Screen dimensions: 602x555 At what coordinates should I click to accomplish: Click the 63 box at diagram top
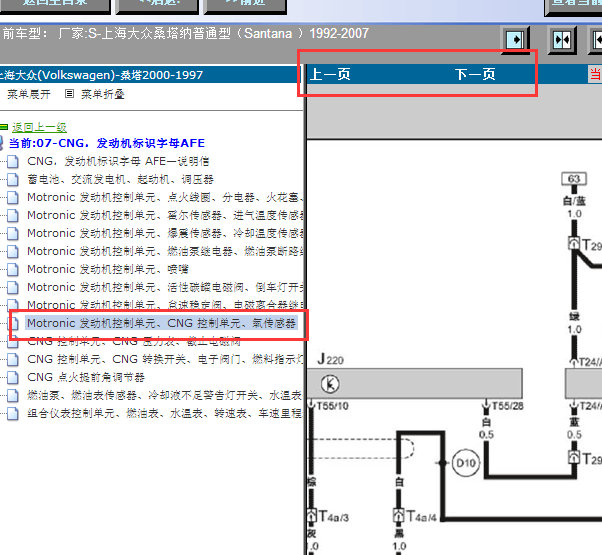574,178
